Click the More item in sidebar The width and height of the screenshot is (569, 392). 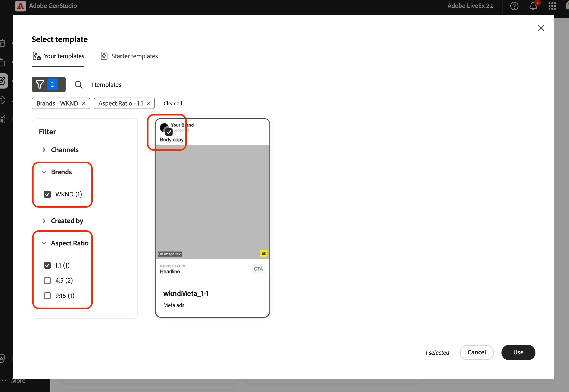pyautogui.click(x=18, y=381)
